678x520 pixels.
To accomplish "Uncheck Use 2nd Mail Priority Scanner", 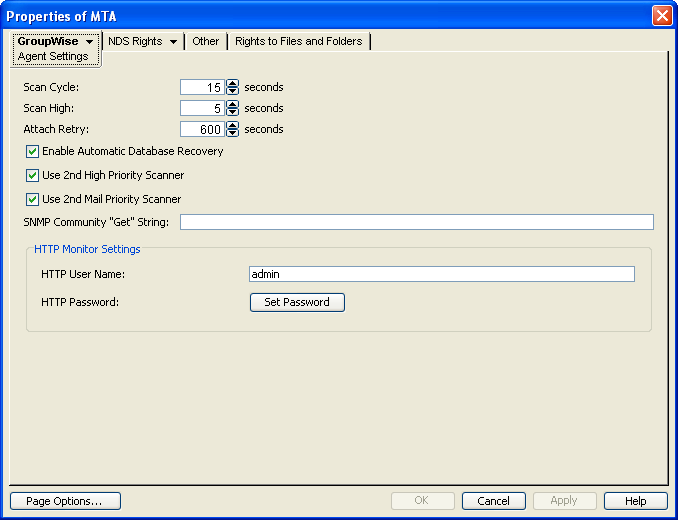I will [32, 199].
